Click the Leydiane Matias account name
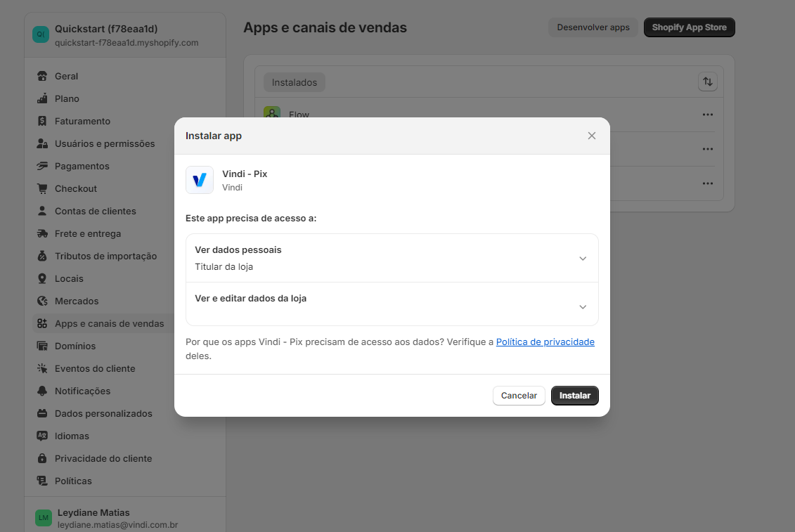The height and width of the screenshot is (532, 795). 93,512
